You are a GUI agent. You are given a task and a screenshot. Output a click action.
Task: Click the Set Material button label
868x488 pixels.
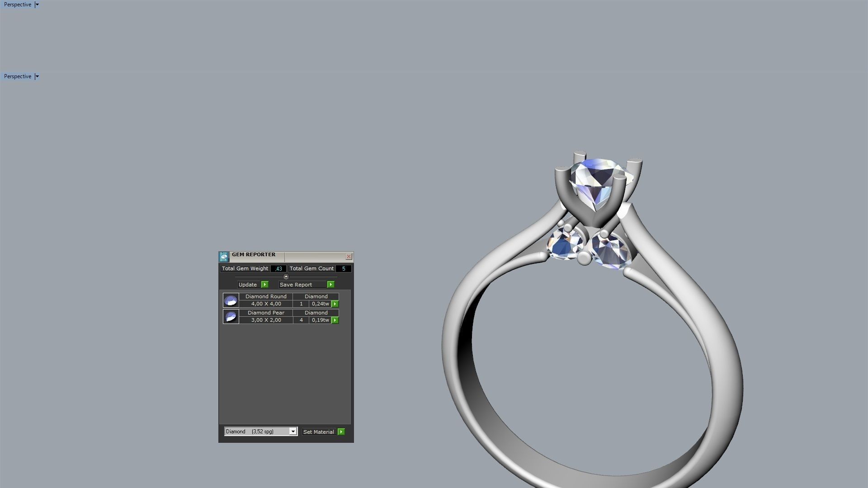[319, 432]
